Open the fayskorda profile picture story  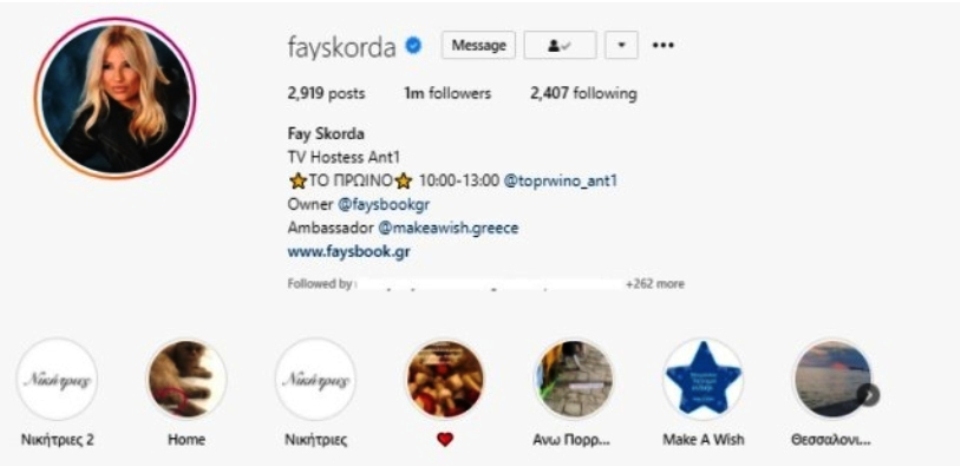pos(115,98)
